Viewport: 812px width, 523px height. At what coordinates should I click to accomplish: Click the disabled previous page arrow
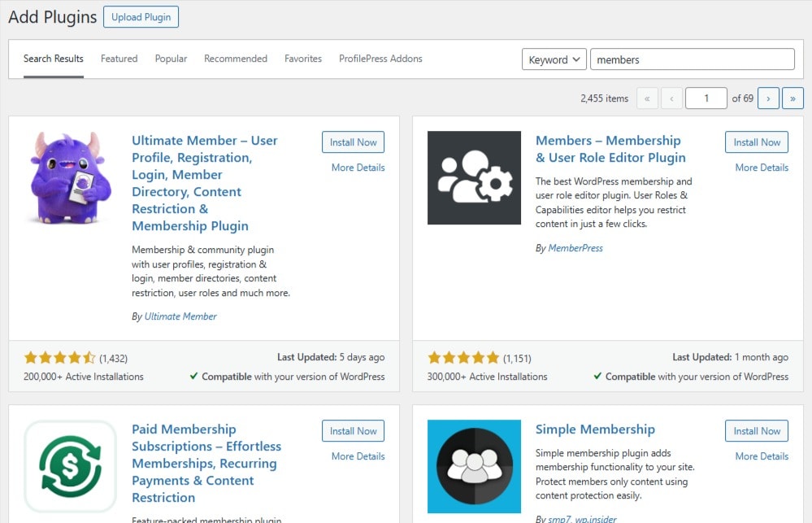pyautogui.click(x=671, y=98)
